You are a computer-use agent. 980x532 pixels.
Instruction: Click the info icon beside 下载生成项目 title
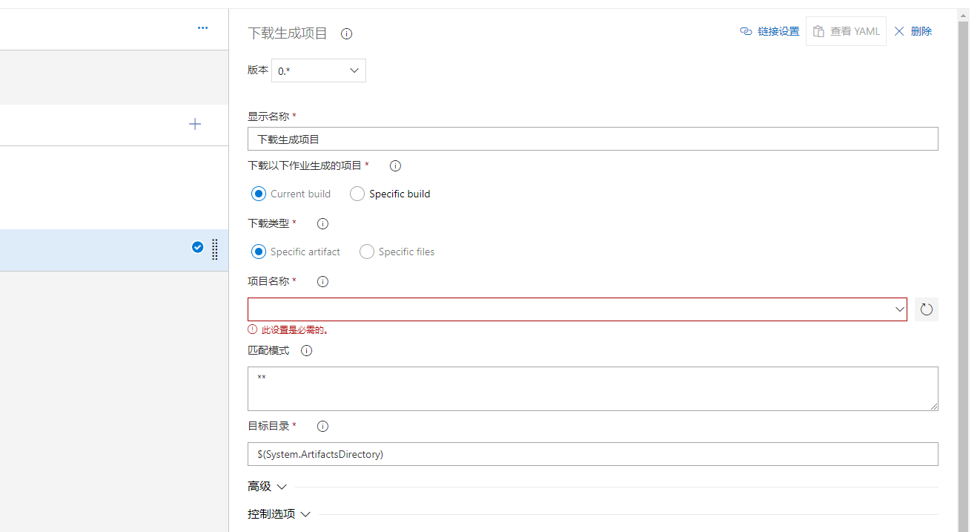[346, 34]
